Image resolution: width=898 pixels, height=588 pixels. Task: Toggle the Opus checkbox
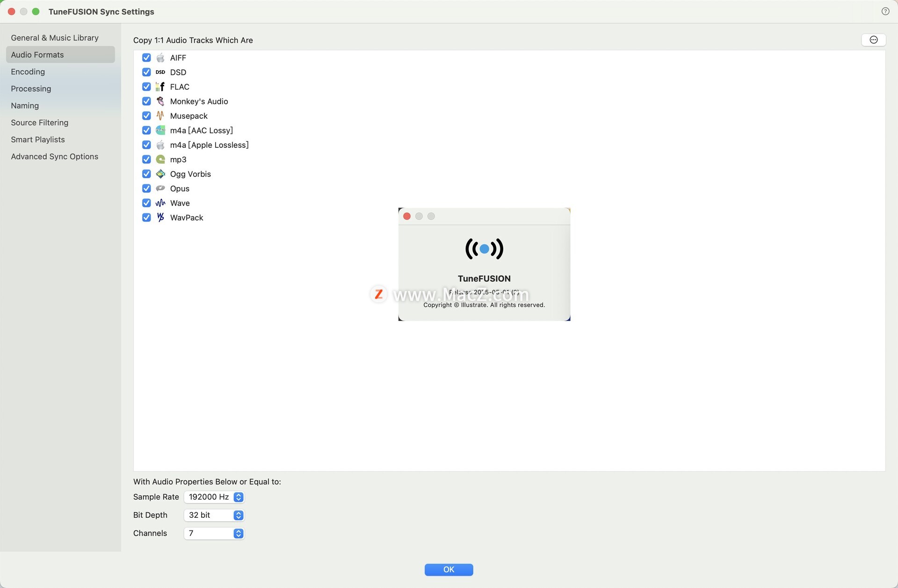tap(146, 188)
